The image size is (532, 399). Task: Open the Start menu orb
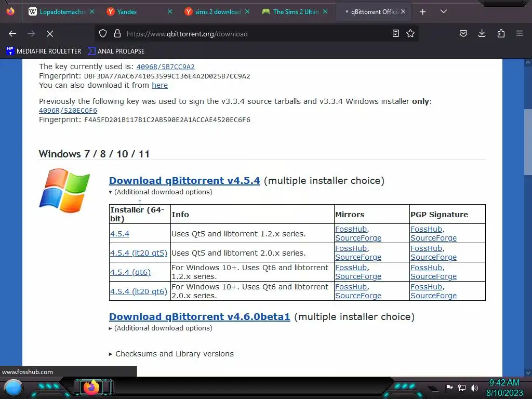pyautogui.click(x=14, y=388)
